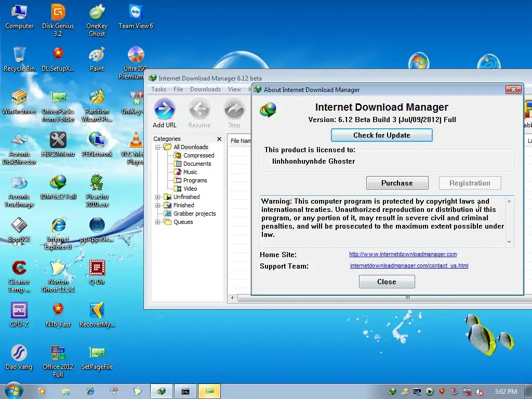Click the warning text scrollbar down arrow
The height and width of the screenshot is (399, 532).
509,242
